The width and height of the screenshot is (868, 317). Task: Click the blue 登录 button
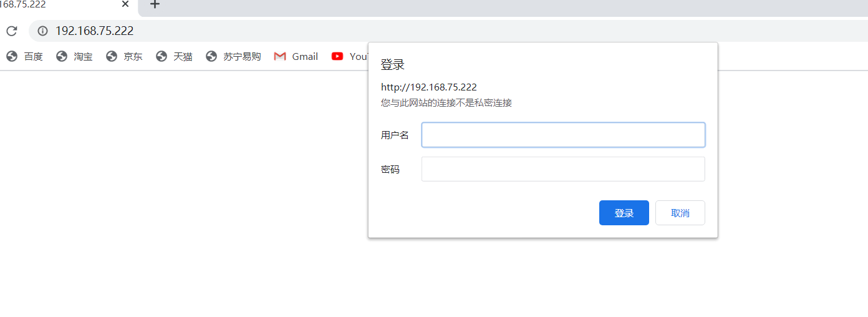click(624, 213)
